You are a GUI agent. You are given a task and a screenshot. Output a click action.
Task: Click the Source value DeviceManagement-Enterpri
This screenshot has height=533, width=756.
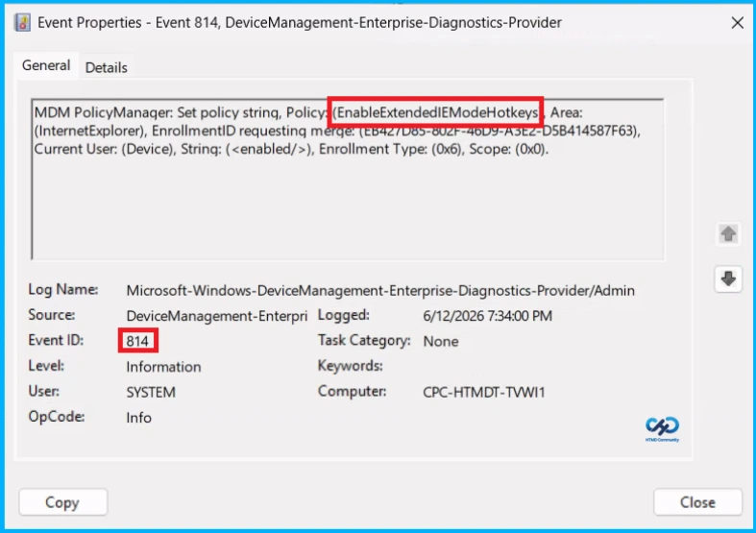click(x=217, y=316)
